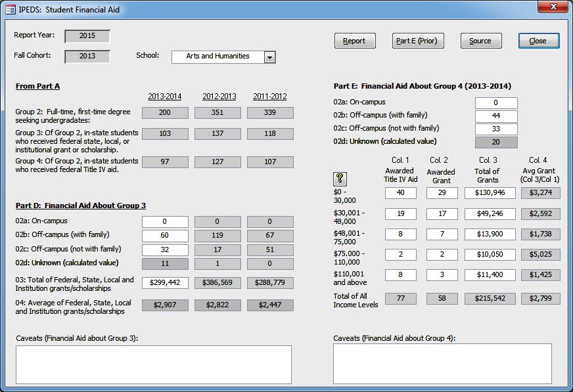Click Part E On-campus field showing 0
The height and width of the screenshot is (392, 573).
coord(496,103)
